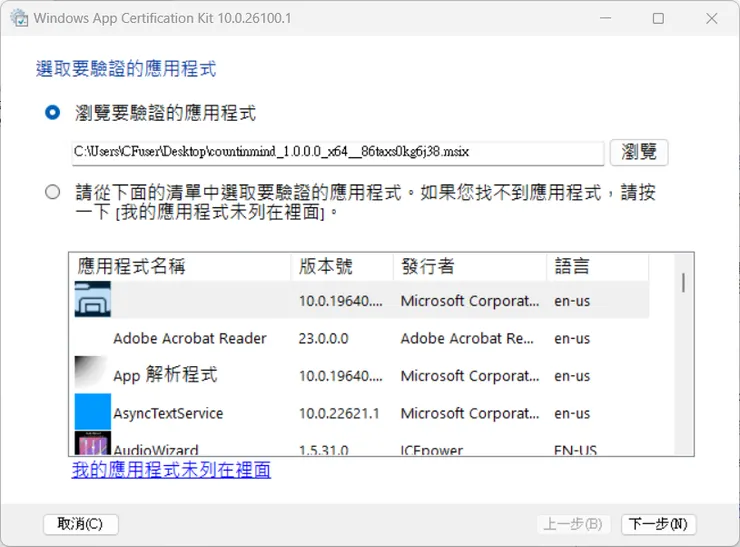Click the Adobe Acrobat Re... publisher cell
740x547 pixels.
coord(467,338)
